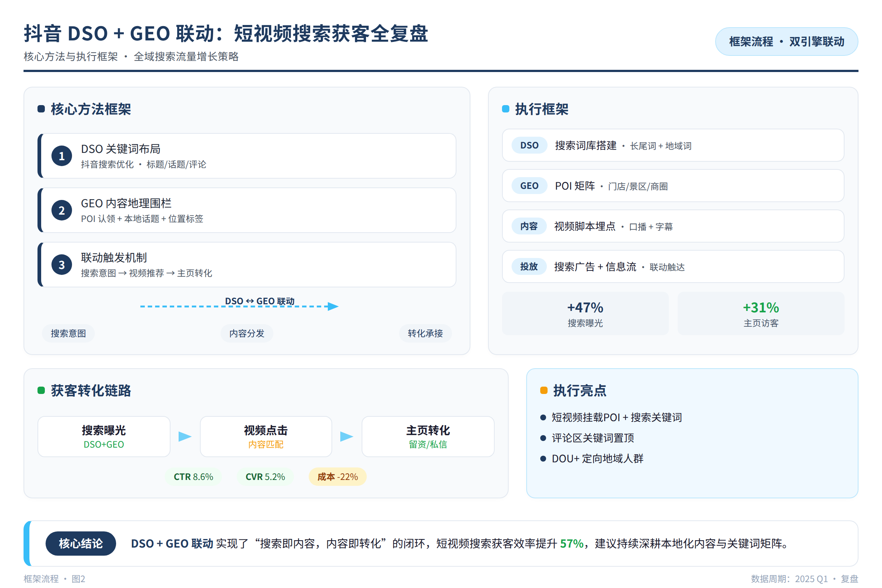This screenshot has height=588, width=882.
Task: Select the GEO tag in 执行框架
Action: (529, 186)
